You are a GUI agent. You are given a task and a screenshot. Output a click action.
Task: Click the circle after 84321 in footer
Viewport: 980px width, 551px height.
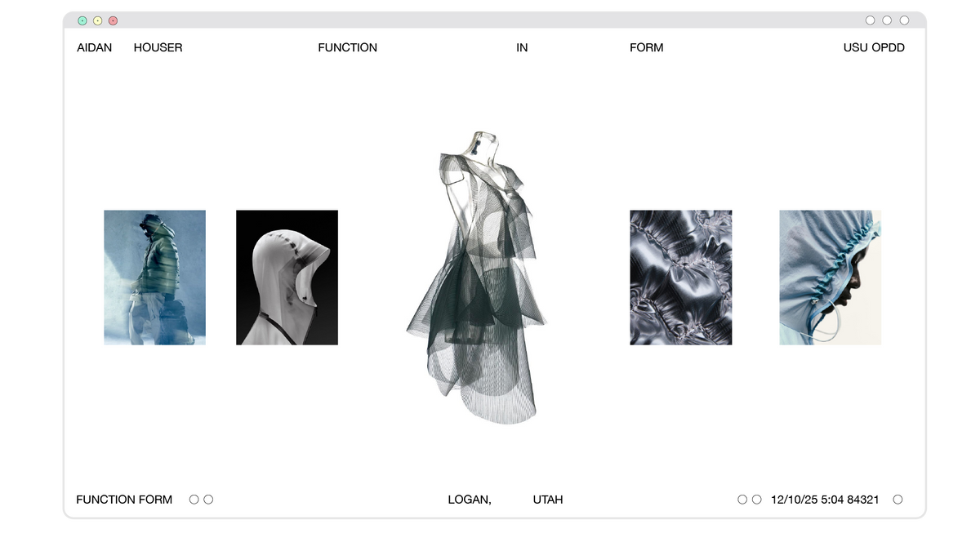coord(898,500)
